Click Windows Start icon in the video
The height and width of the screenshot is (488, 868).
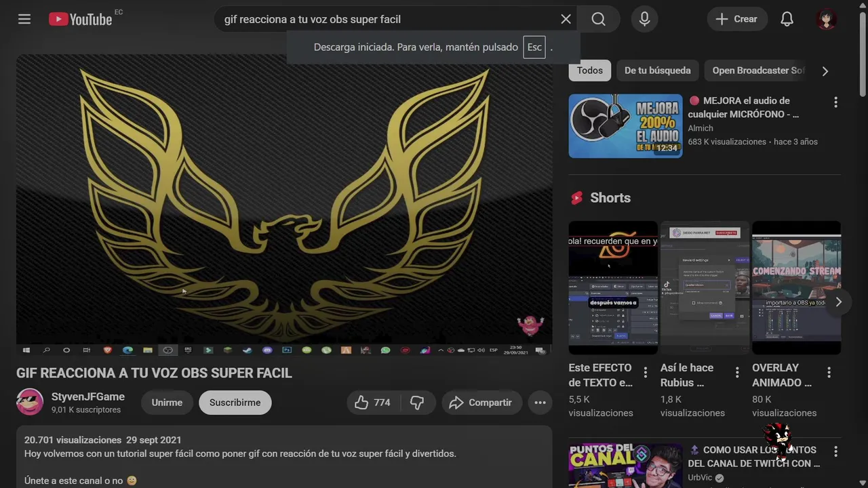(x=26, y=350)
